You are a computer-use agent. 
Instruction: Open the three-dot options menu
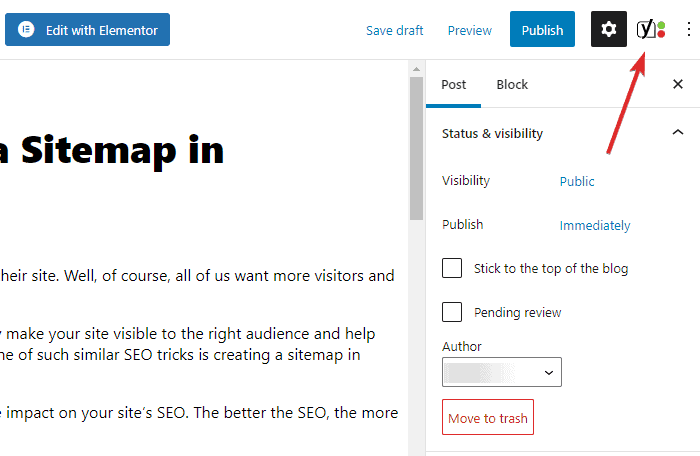687,30
